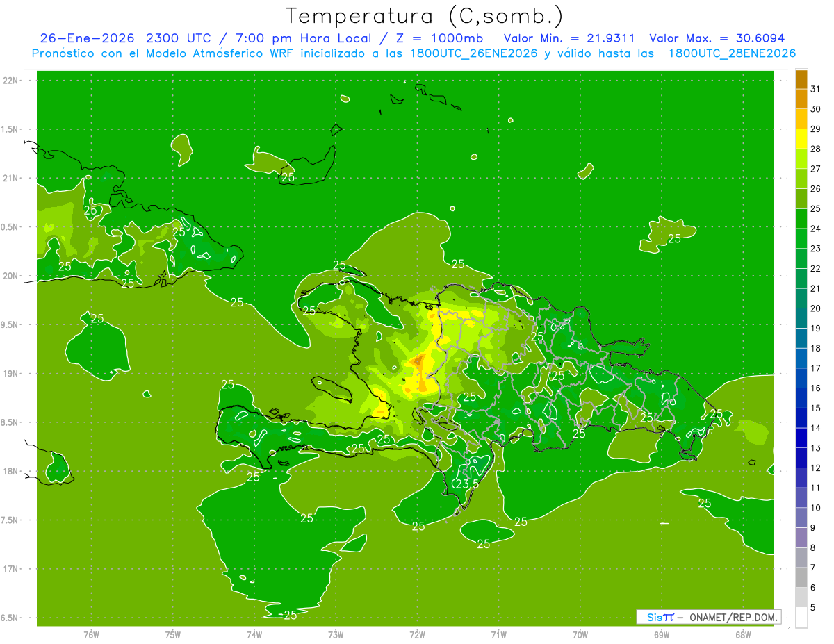Click the '10' value in the color legend
Viewport: 834px width, 644px height.
(816, 508)
